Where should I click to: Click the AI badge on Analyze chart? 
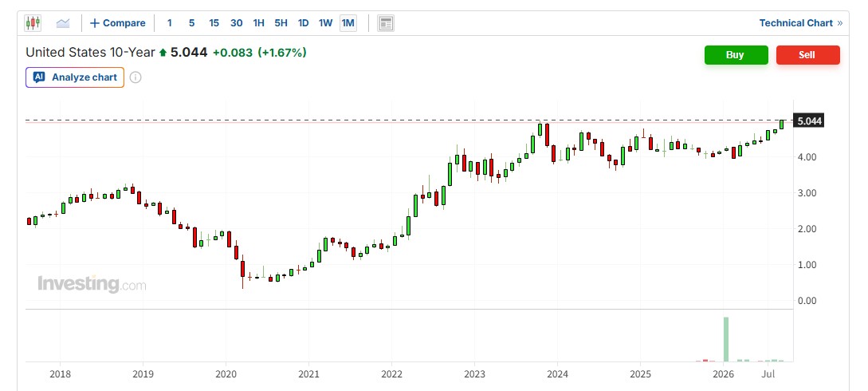coord(39,77)
